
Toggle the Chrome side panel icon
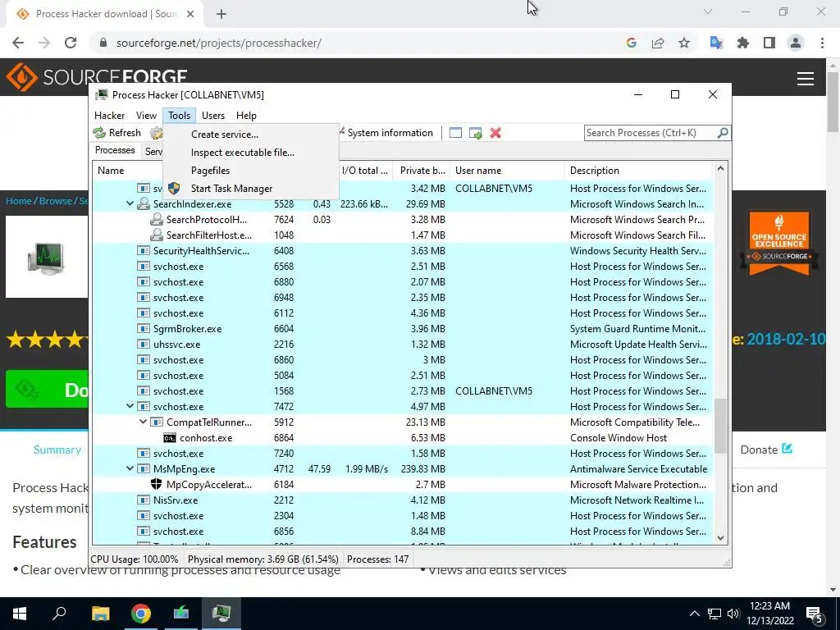coord(769,43)
